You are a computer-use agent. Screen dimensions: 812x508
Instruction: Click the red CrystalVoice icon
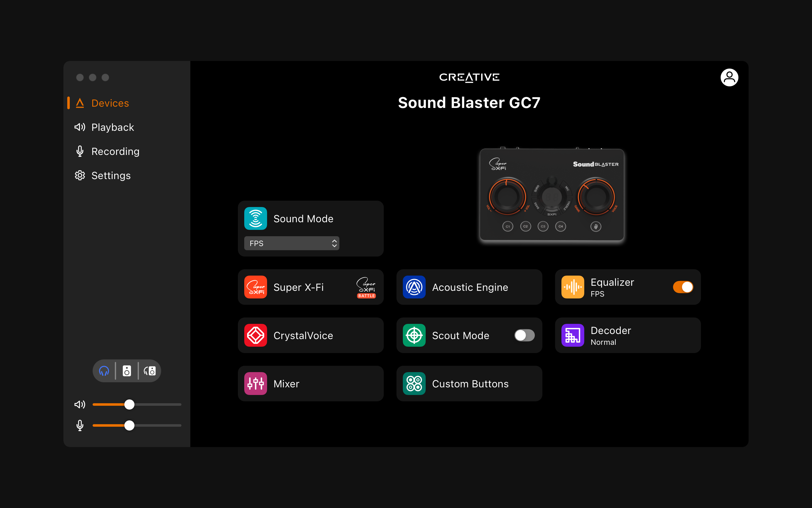coord(255,335)
